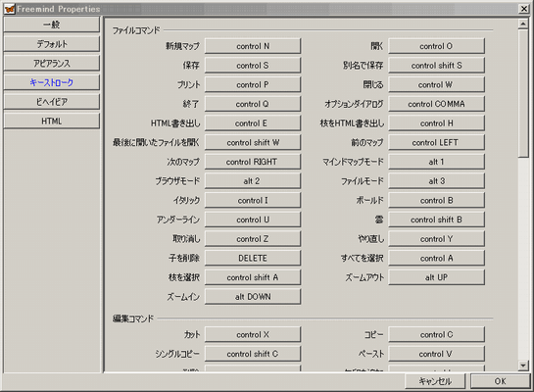
Task: Switch to the デフォルト tab
Action: [51, 44]
